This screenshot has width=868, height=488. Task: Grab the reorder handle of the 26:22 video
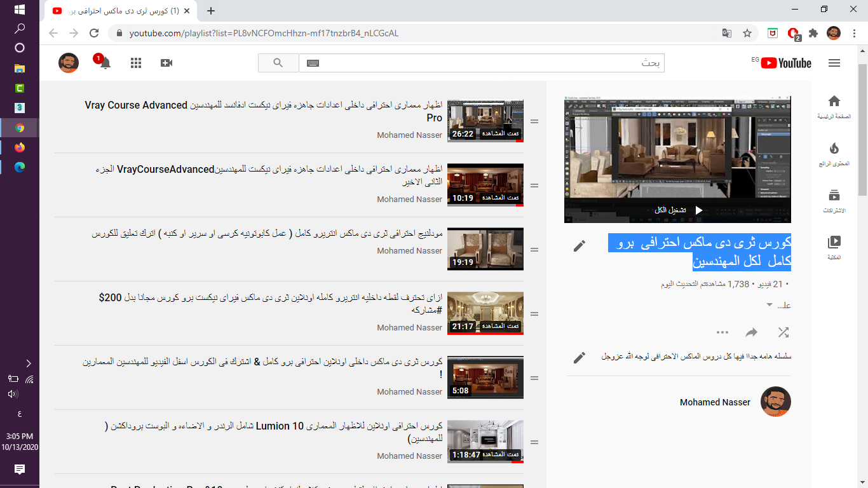[x=534, y=121]
